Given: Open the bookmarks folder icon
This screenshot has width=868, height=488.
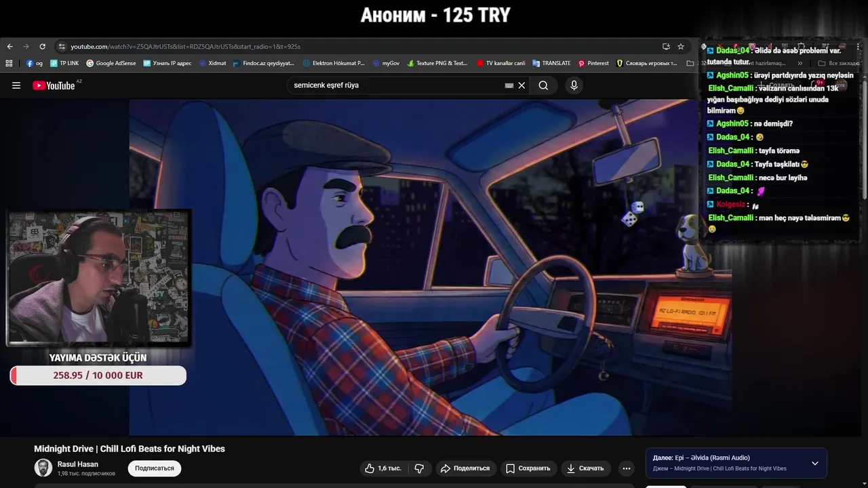Looking at the screenshot, I should [690, 63].
